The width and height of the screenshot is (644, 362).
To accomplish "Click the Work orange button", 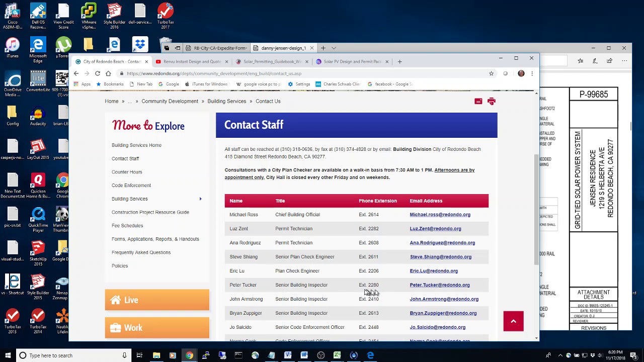I will [157, 328].
